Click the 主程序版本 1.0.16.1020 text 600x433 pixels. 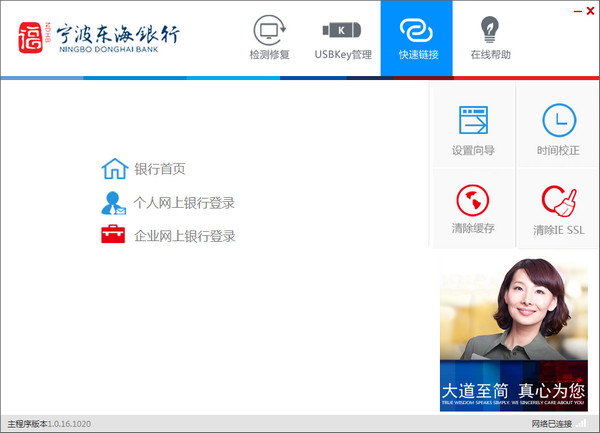49,424
